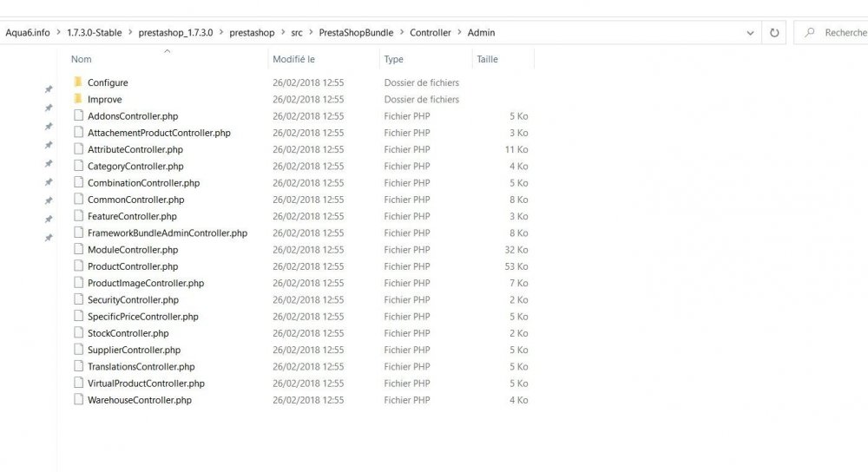This screenshot has height=472, width=868.
Task: Click the 53 Ko size of ProductController.php
Action: pos(516,266)
